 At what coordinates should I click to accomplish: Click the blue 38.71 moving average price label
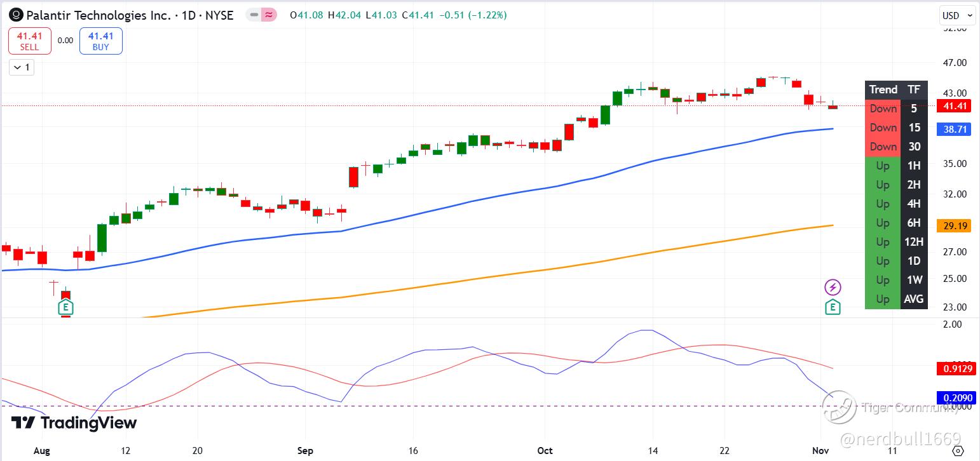[954, 129]
